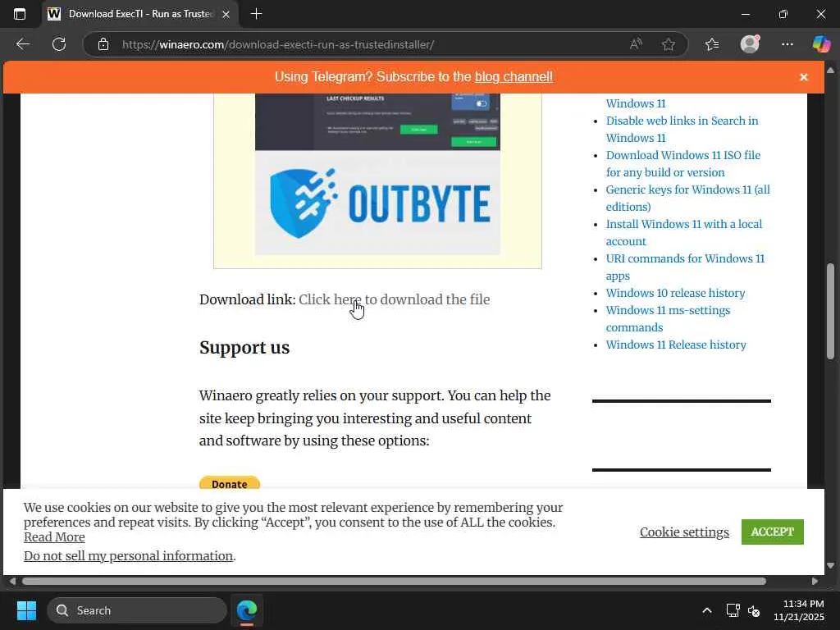Viewport: 840px width, 630px height.
Task: Open the network status tray icon
Action: [x=733, y=610]
